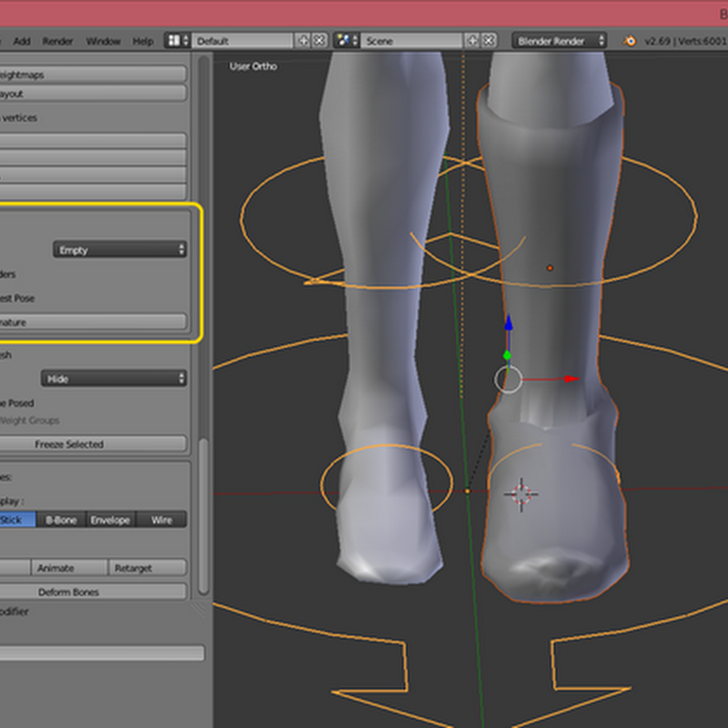
Task: Click the orange object origin dot
Action: pos(550,268)
